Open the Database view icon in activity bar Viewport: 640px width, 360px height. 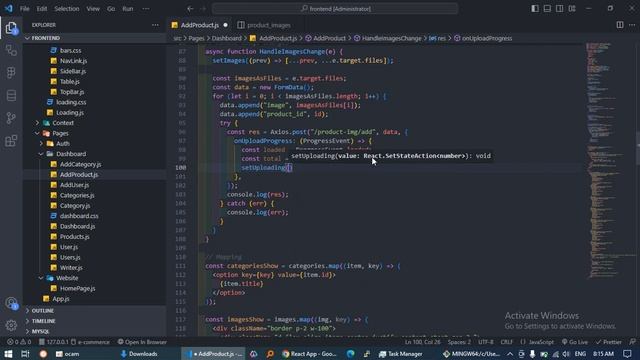pyautogui.click(x=11, y=96)
